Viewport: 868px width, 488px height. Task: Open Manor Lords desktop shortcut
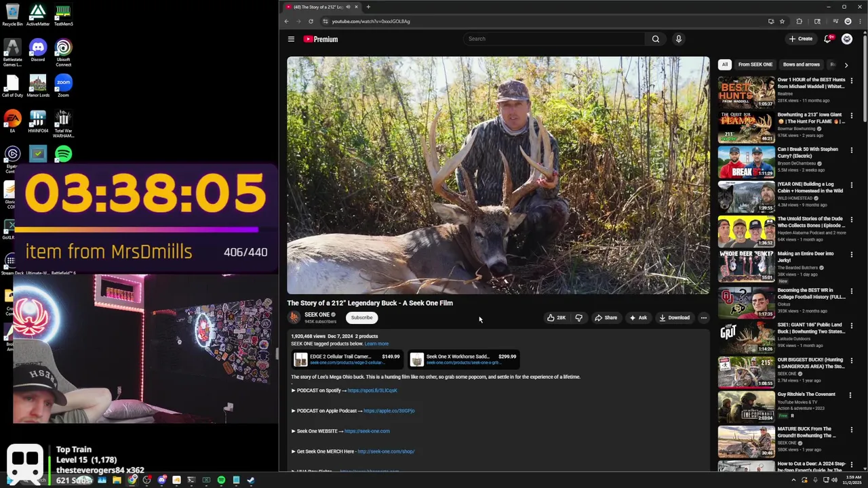(x=38, y=86)
